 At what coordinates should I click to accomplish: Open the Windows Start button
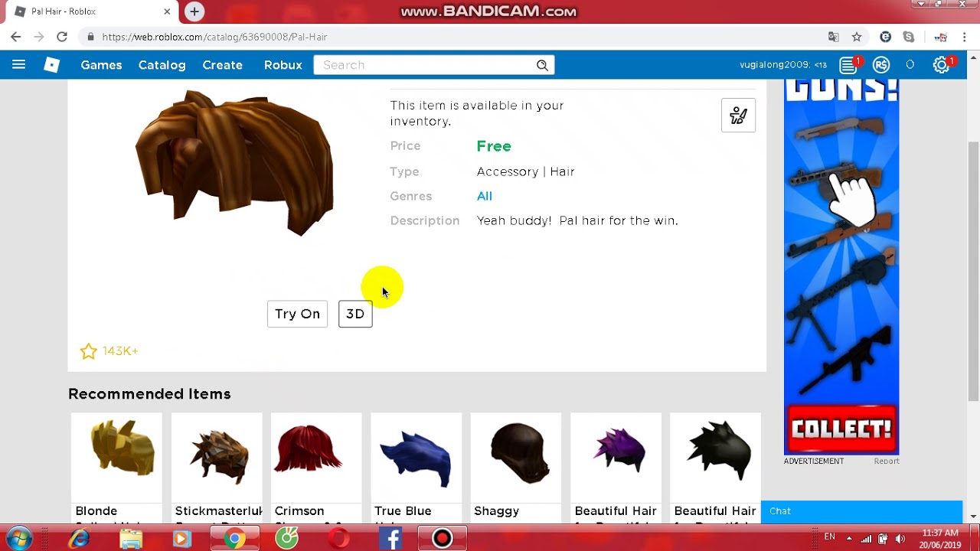pyautogui.click(x=18, y=539)
